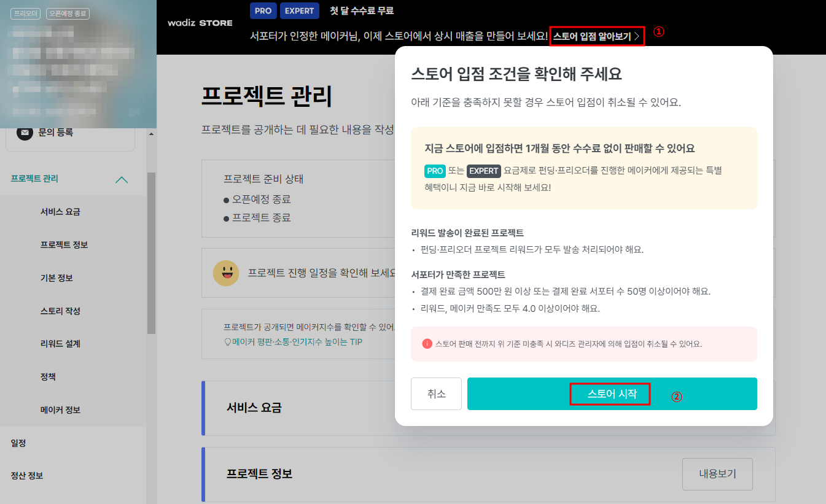
Task: Click the arrow after 스토어 입점 알아보기
Action: click(x=637, y=37)
